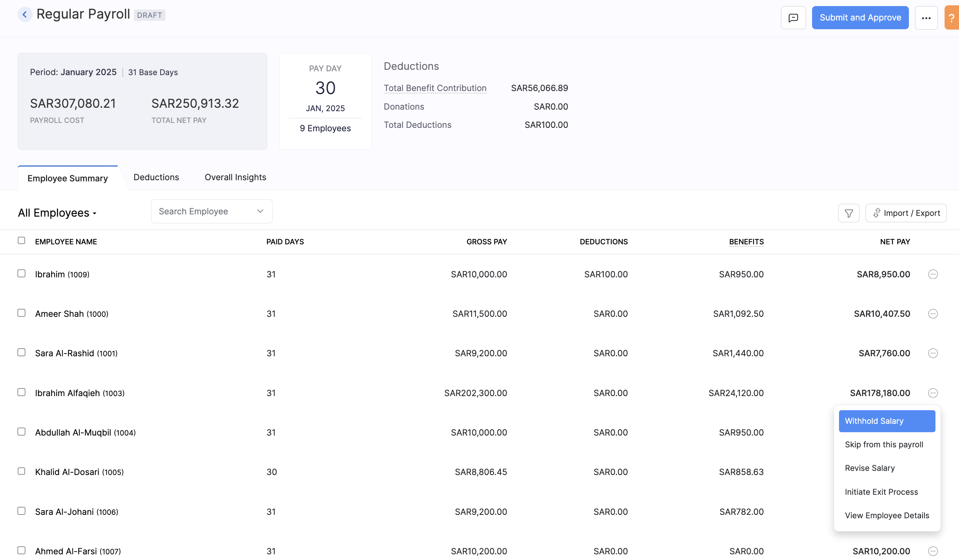Select the checkbox for Khalid Al-Dosari
This screenshot has width=959, height=560.
click(21, 471)
